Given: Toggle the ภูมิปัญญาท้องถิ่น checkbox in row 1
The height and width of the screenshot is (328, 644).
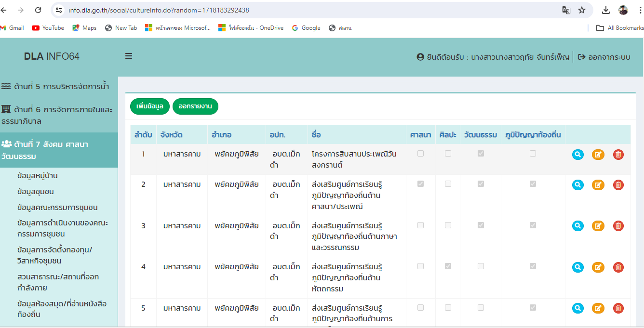Looking at the screenshot, I should 533,154.
